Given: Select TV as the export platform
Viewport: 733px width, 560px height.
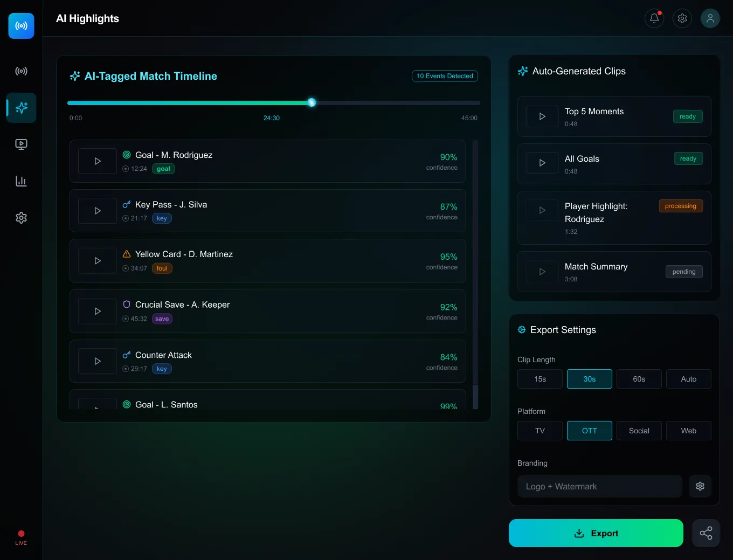Looking at the screenshot, I should pyautogui.click(x=540, y=431).
